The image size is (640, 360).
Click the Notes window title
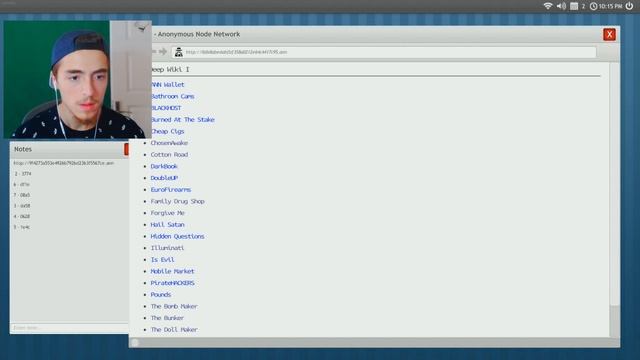click(23, 149)
